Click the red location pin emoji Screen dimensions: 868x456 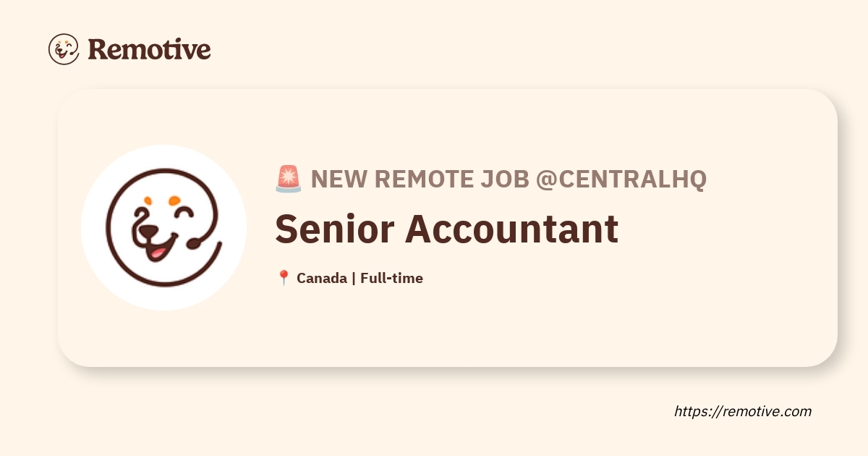(284, 278)
